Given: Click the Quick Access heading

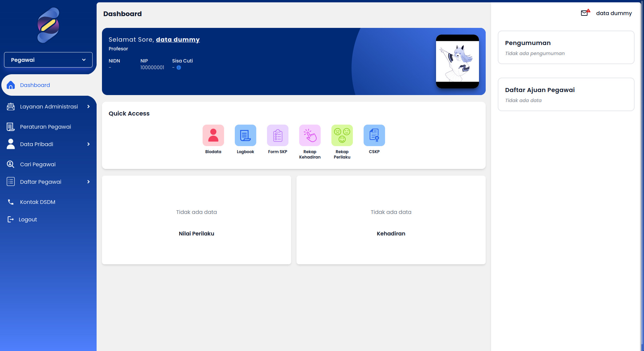Looking at the screenshot, I should tap(129, 114).
